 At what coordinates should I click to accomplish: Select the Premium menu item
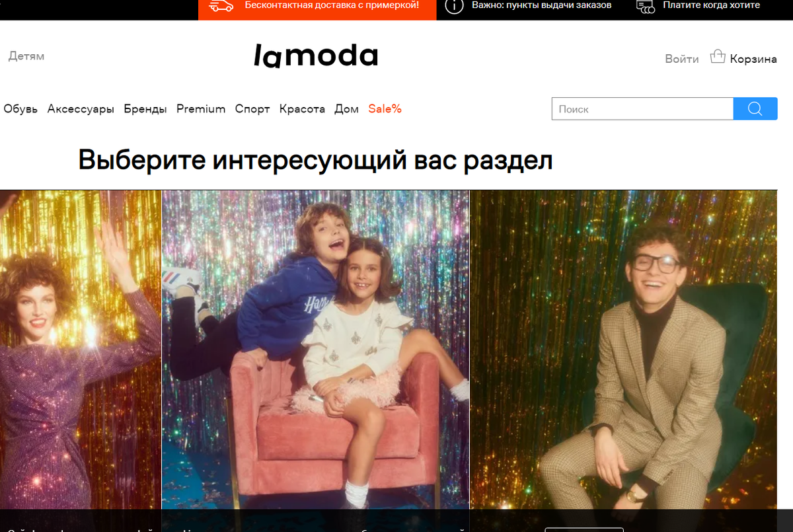coord(201,109)
